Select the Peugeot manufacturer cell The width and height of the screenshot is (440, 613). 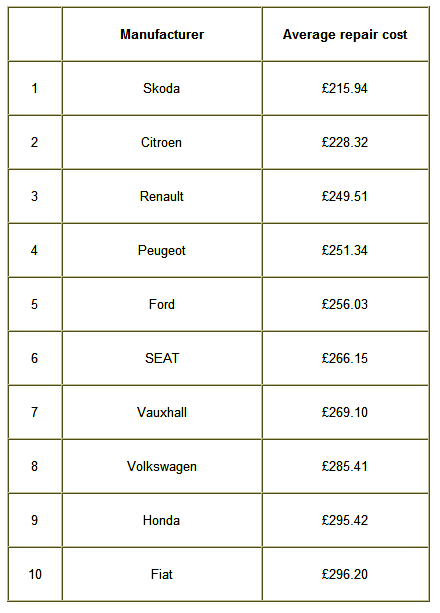click(x=162, y=250)
